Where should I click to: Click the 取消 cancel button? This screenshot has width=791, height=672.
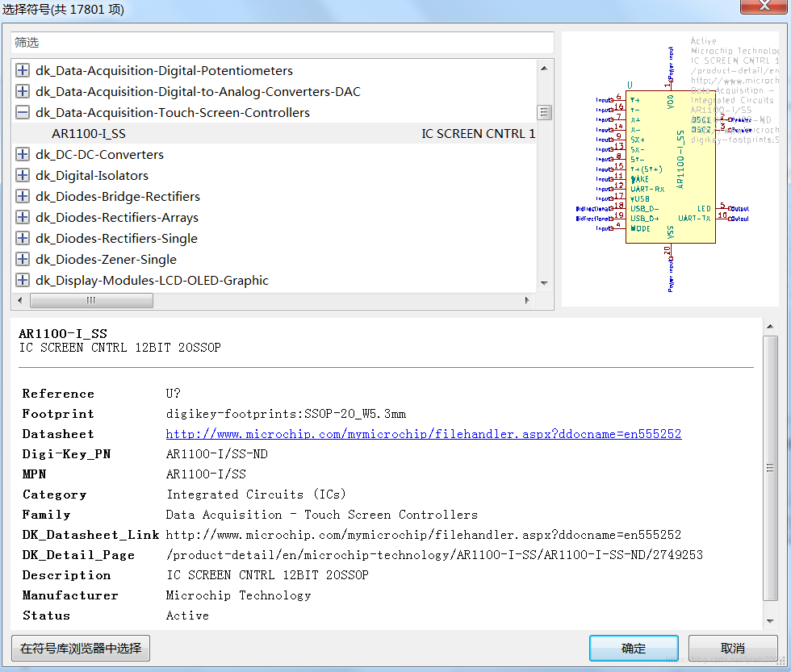click(733, 649)
